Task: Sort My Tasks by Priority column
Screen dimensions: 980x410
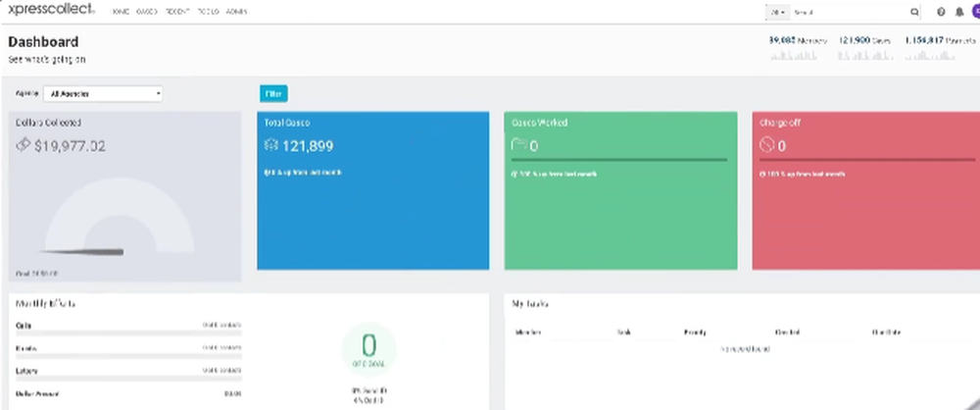Action: [695, 333]
